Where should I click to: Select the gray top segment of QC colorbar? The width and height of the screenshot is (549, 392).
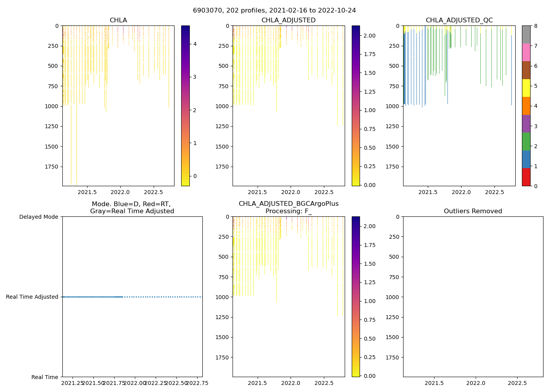point(526,34)
